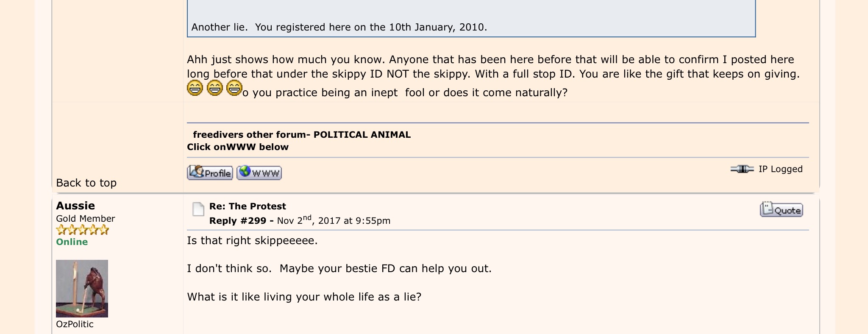The width and height of the screenshot is (868, 334).
Task: Click the "Gold Member" rank label
Action: pos(85,219)
